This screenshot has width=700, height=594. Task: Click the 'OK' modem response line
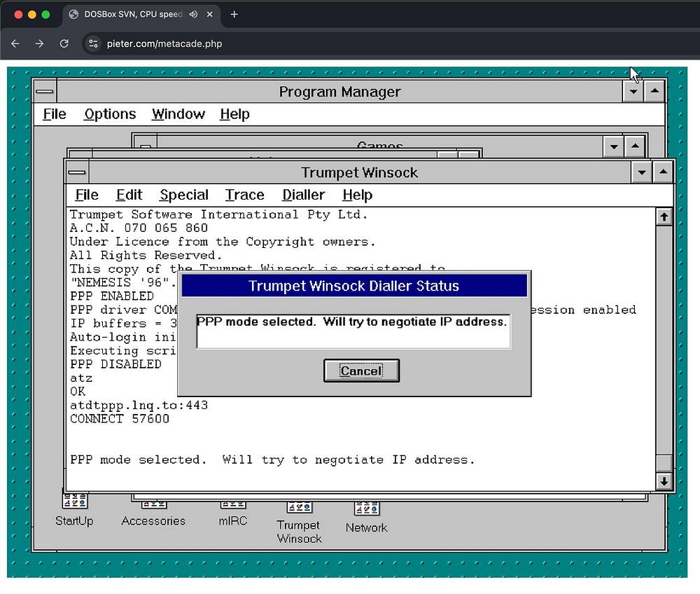(x=78, y=392)
